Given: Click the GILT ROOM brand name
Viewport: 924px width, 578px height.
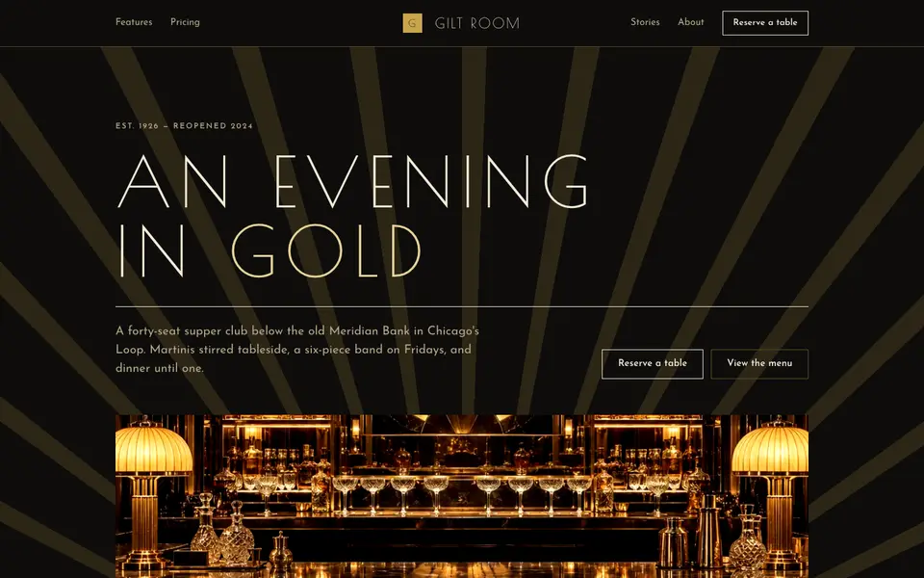Looking at the screenshot, I should (477, 23).
